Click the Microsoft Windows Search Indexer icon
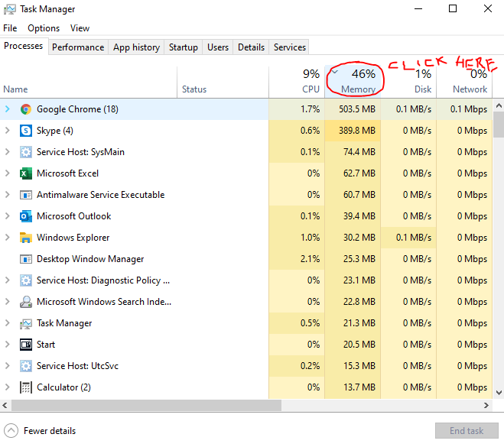This screenshot has height=447, width=504. point(26,302)
